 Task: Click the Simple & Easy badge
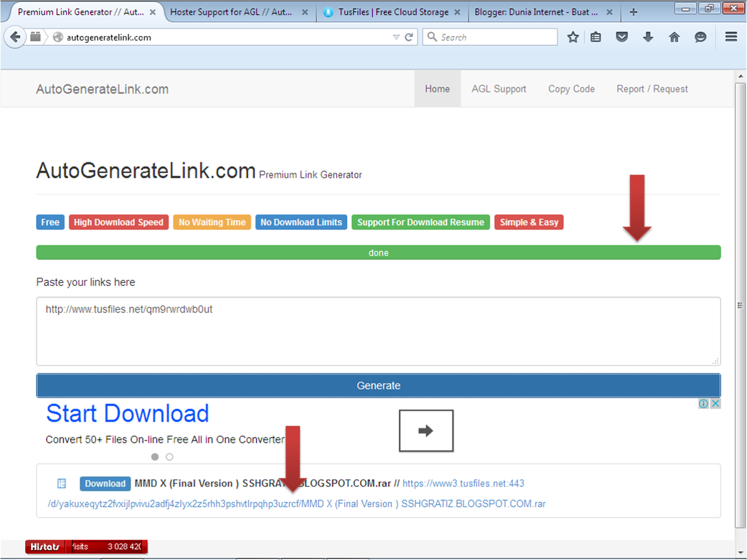point(529,222)
